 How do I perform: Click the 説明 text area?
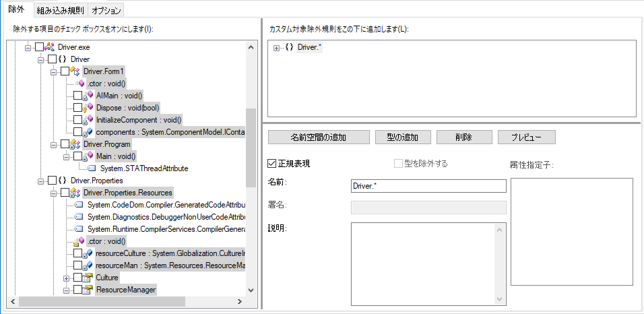(x=429, y=264)
